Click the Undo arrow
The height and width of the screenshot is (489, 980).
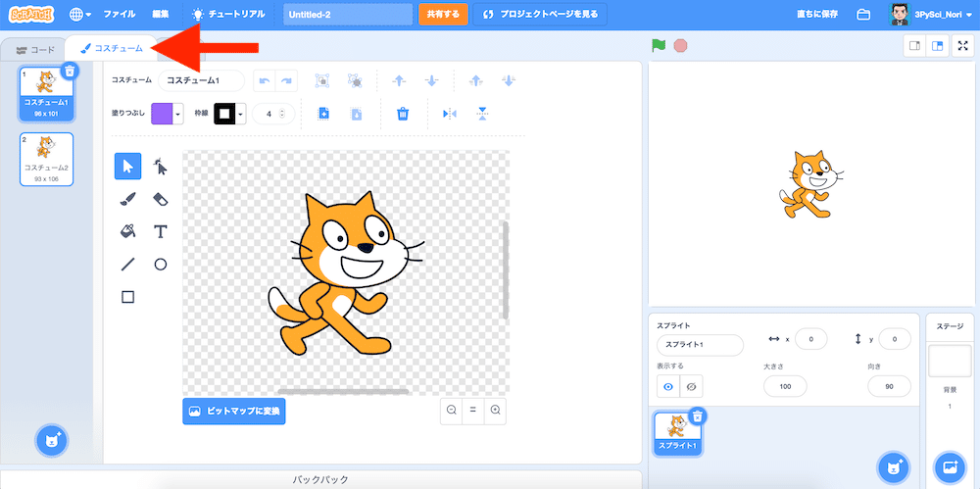point(265,80)
